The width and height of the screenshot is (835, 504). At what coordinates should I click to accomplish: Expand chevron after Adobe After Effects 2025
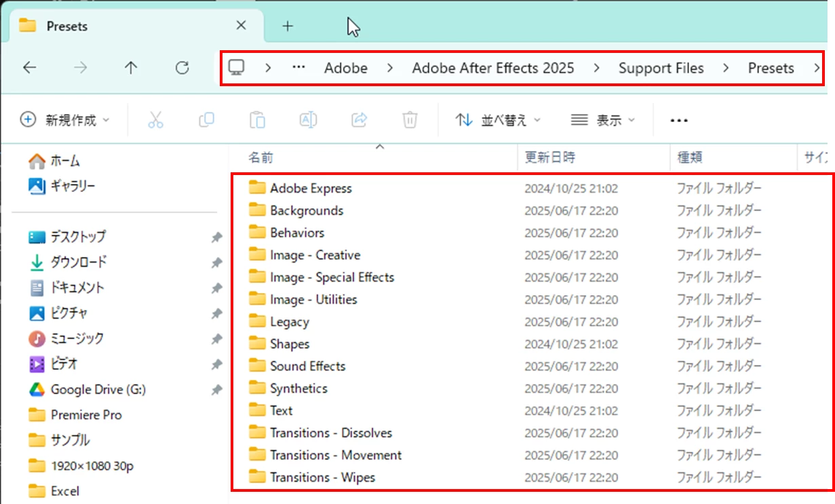pyautogui.click(x=596, y=68)
